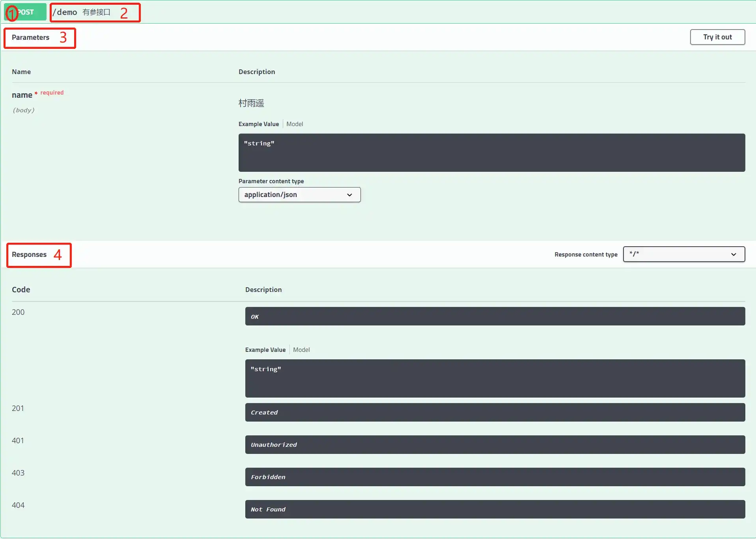
Task: Select the response Example Value tab
Action: coord(265,350)
